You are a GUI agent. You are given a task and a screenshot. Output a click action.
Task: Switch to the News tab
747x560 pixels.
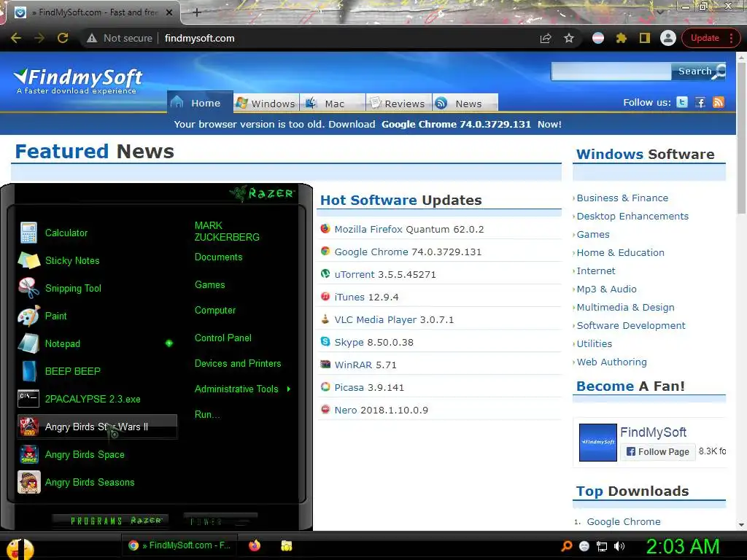pyautogui.click(x=465, y=103)
